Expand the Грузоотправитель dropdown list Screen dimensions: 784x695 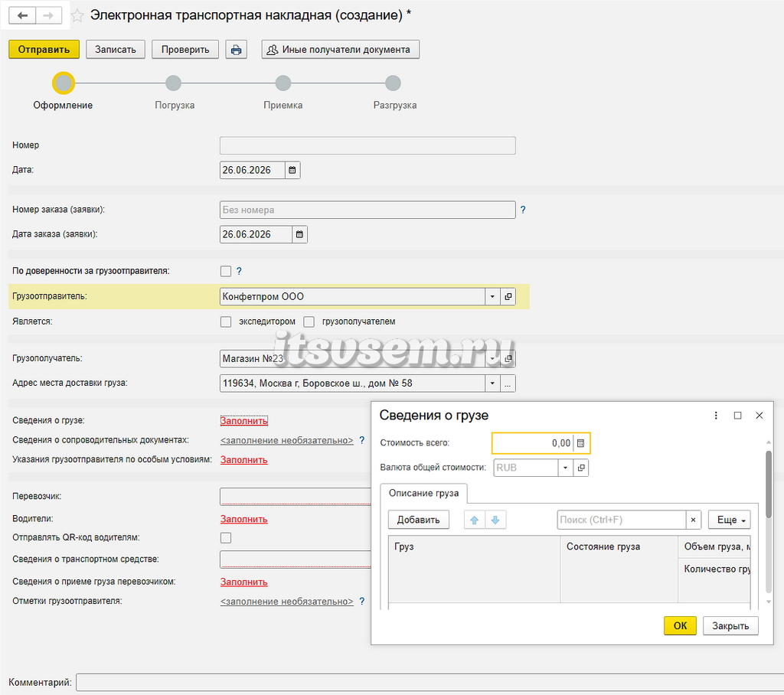click(x=492, y=296)
